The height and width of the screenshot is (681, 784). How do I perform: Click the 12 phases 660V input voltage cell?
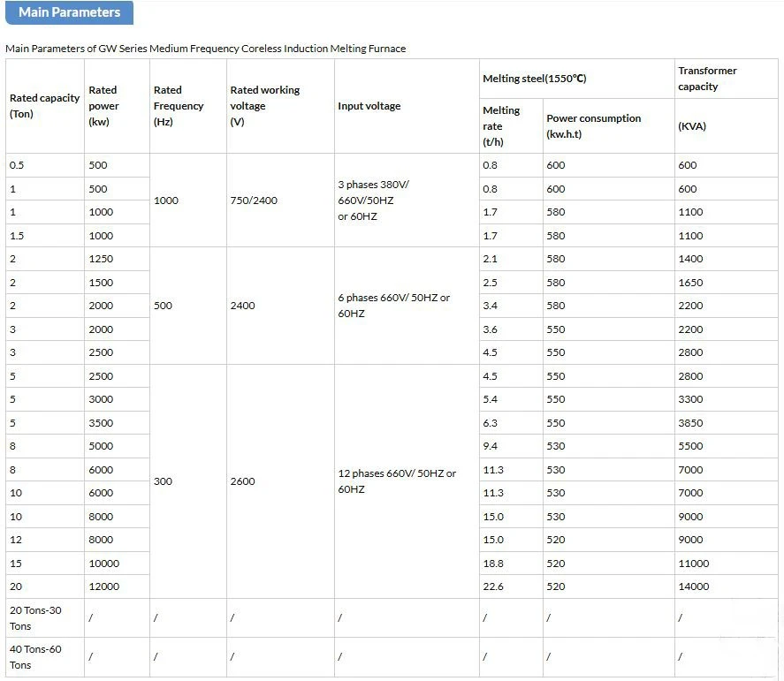[x=407, y=481]
